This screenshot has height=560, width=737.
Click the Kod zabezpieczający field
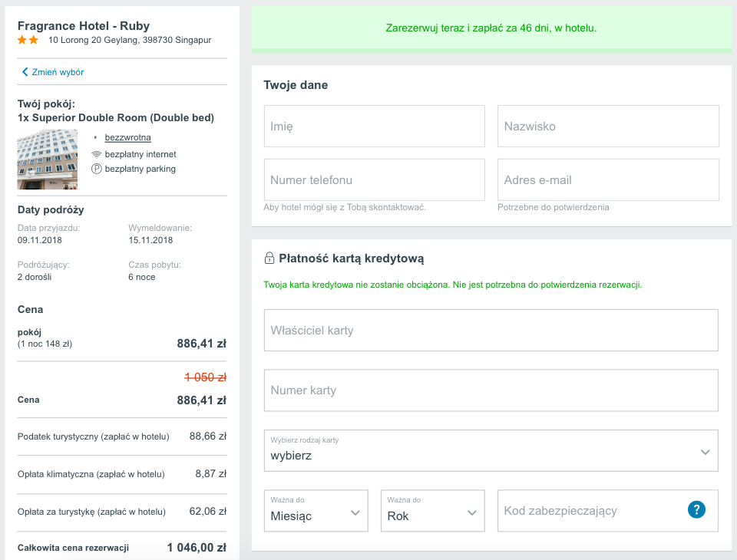coord(591,511)
